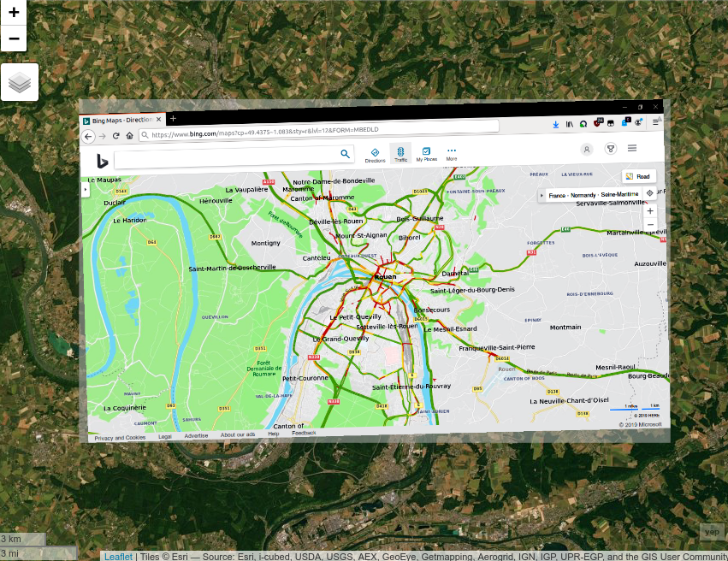Select the Bing Maps browser tab
728x561 pixels.
pyautogui.click(x=121, y=121)
